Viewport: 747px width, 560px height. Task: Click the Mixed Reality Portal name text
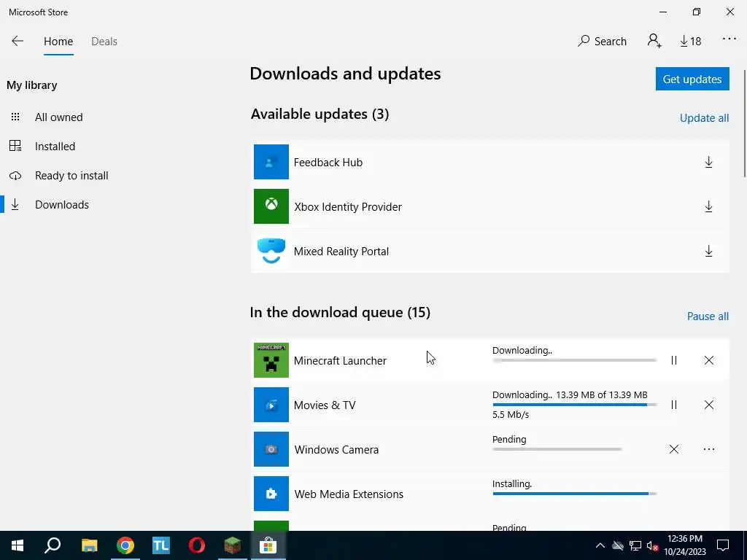(x=341, y=252)
